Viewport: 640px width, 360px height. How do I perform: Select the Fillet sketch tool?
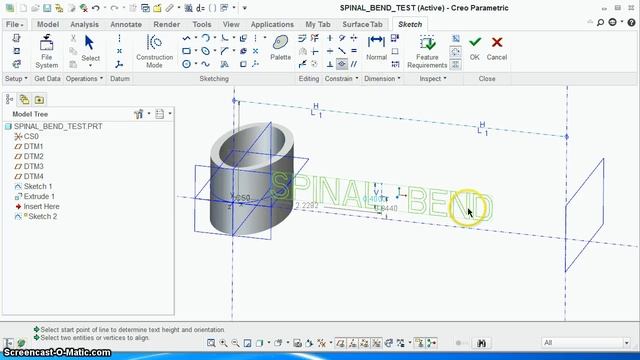(x=224, y=38)
